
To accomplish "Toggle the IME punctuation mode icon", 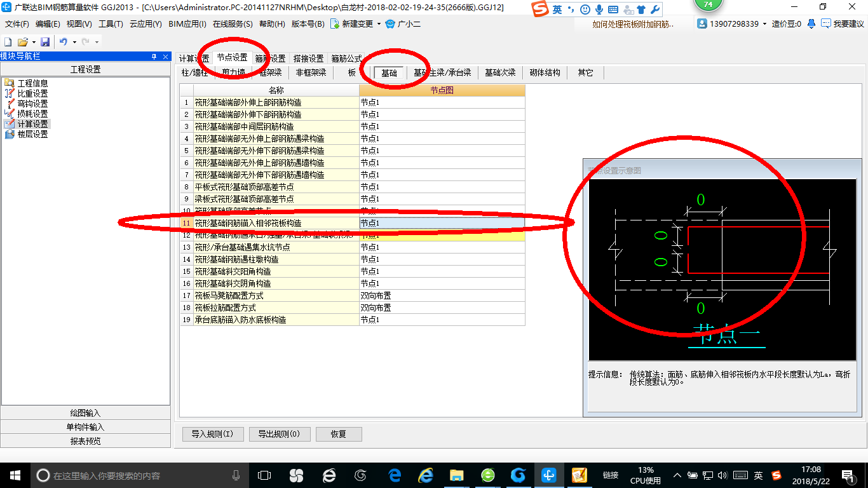I will click(571, 10).
